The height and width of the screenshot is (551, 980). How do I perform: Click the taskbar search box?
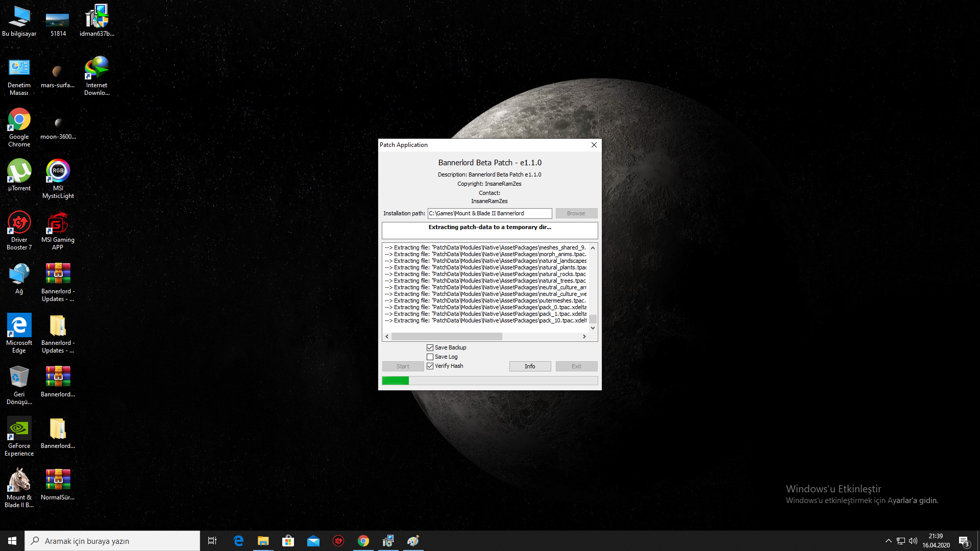(112, 541)
